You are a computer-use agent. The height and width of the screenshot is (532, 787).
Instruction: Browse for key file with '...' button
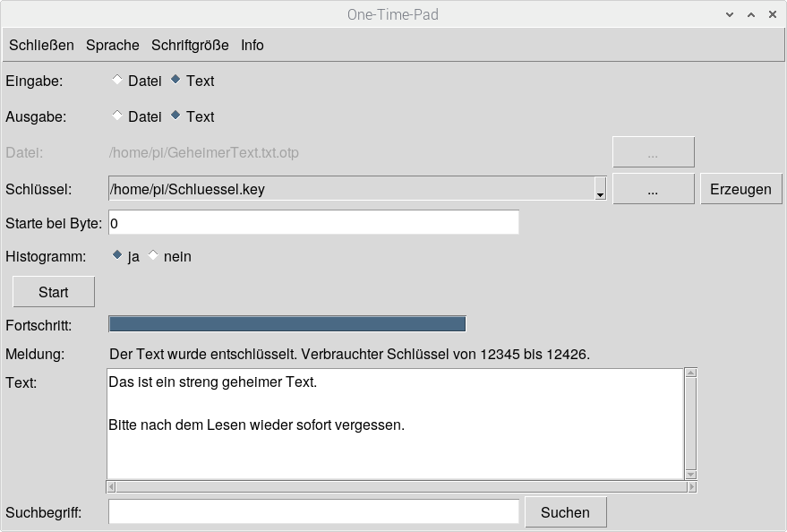(653, 190)
